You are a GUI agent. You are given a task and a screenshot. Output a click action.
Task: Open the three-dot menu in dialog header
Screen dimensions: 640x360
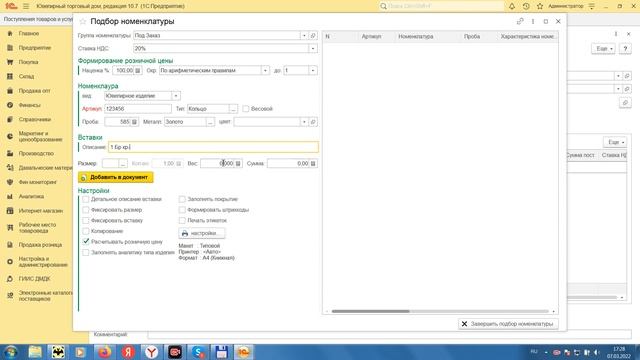[533, 21]
